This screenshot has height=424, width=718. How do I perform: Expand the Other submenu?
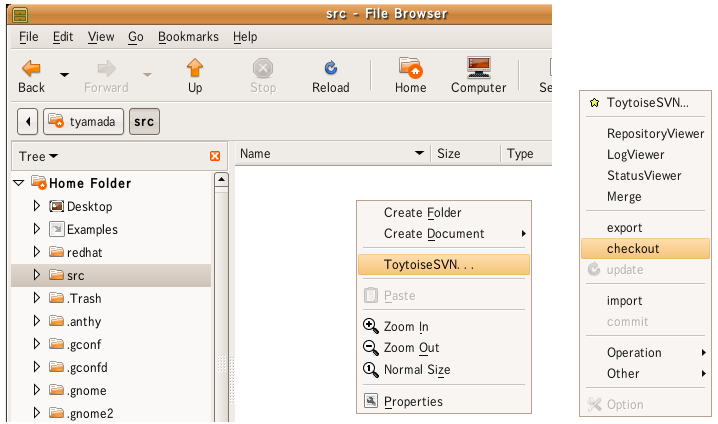[x=645, y=374]
